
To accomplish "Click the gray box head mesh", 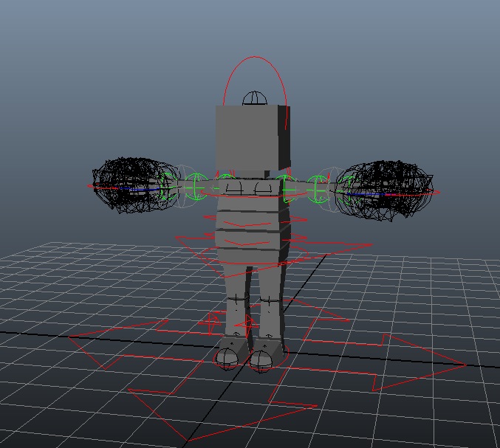I will (247, 137).
